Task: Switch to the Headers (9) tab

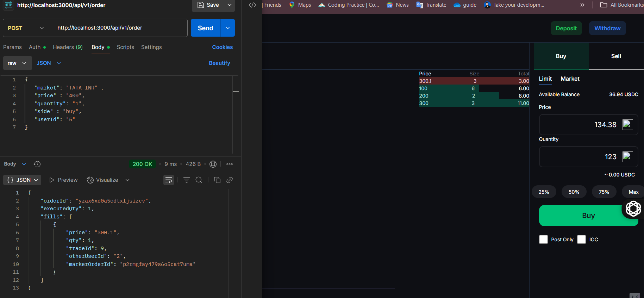Action: click(68, 47)
